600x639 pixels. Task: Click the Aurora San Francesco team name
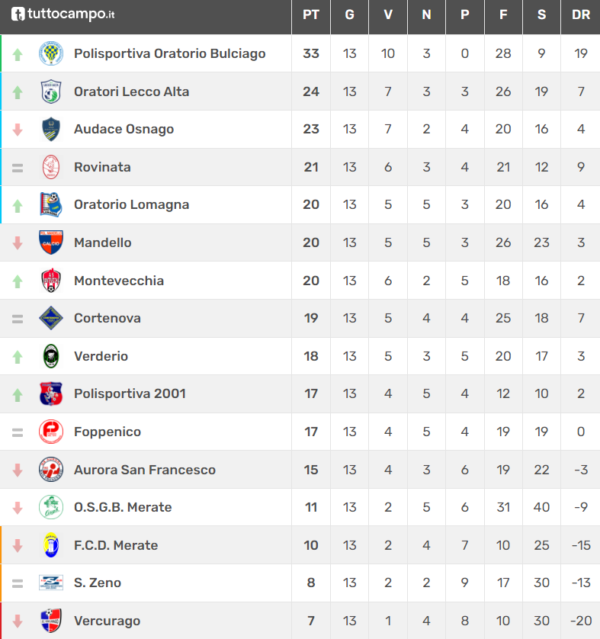(x=145, y=470)
